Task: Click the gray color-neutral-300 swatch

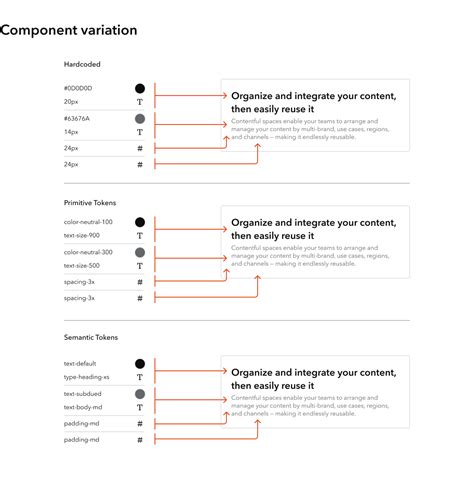Action: coord(140,252)
